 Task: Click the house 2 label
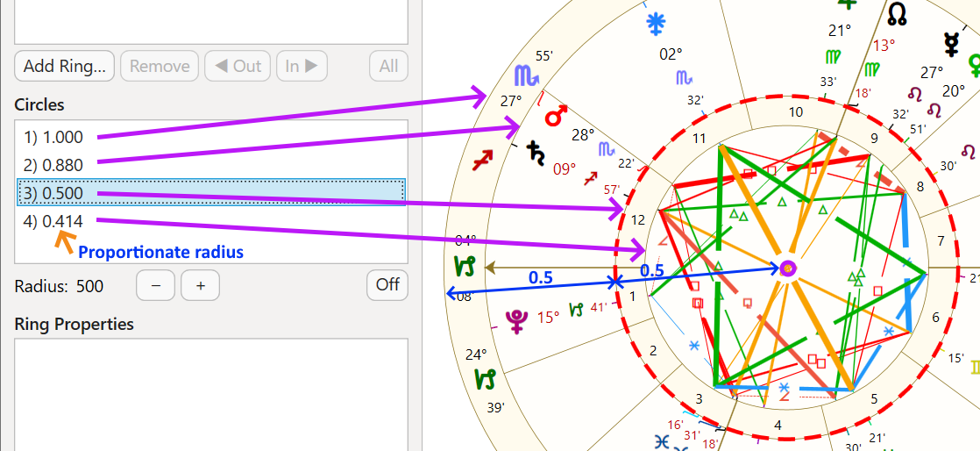(653, 351)
